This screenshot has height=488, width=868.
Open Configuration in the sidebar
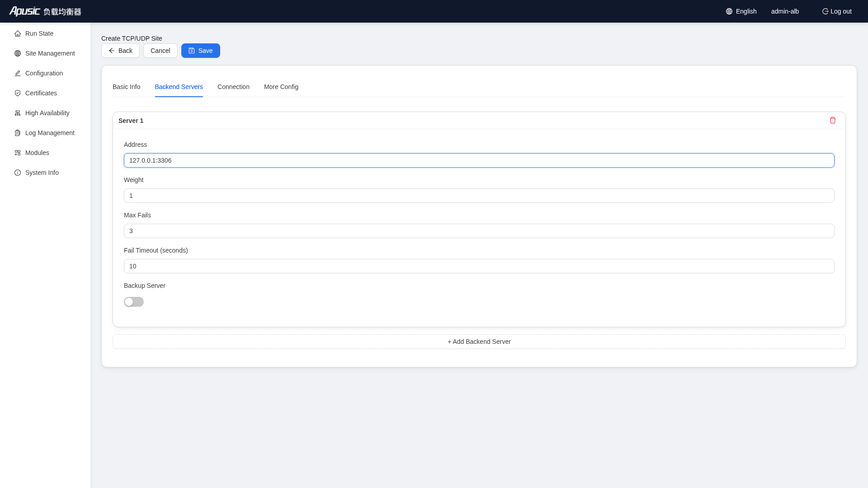click(x=45, y=73)
